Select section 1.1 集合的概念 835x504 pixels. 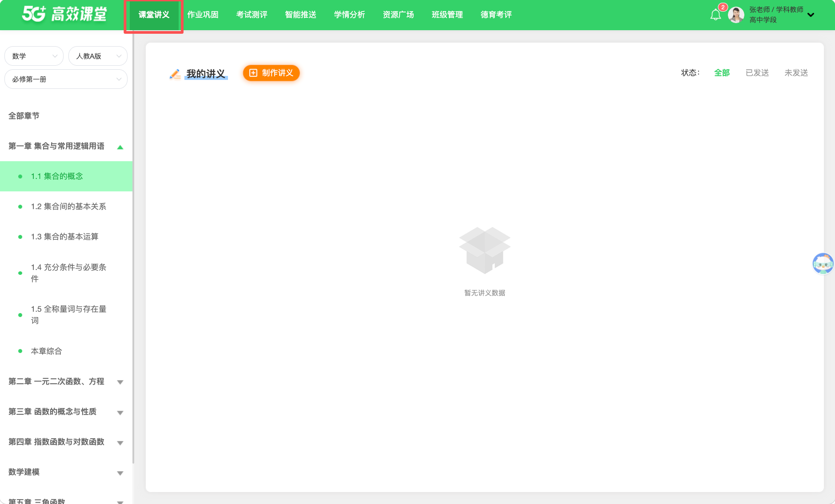(66, 176)
